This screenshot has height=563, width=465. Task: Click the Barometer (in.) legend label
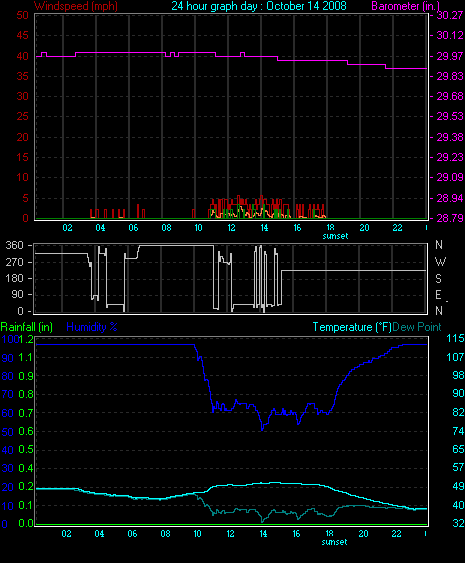coord(405,6)
